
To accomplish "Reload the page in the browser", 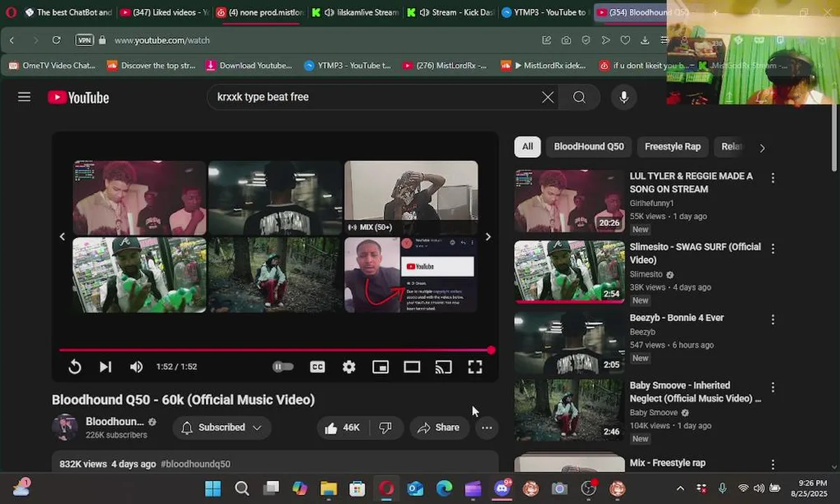I will pyautogui.click(x=57, y=40).
